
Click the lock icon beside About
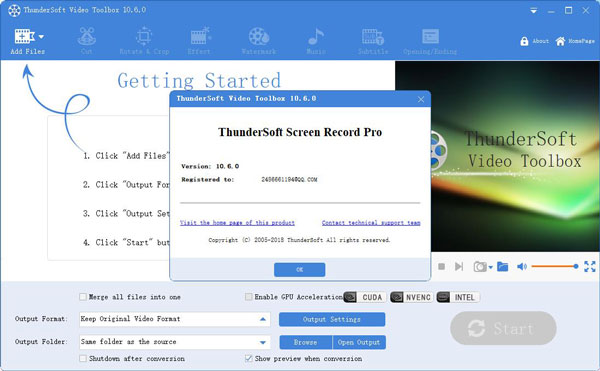[524, 41]
